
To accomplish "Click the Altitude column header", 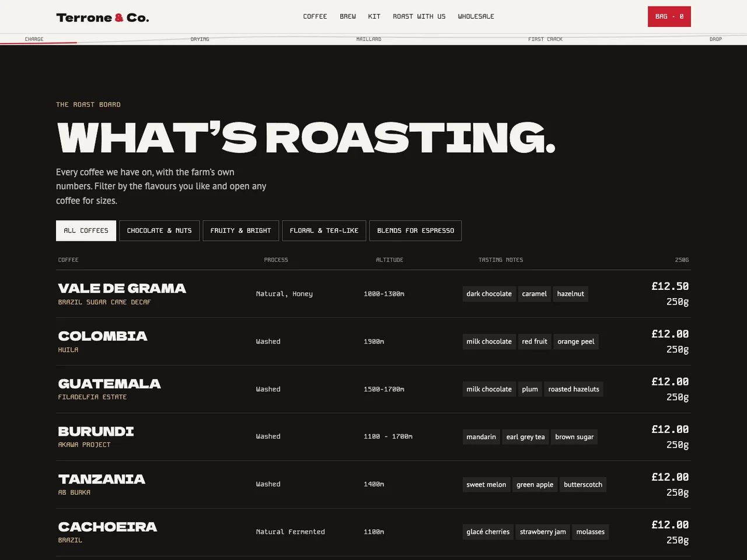I will [389, 260].
